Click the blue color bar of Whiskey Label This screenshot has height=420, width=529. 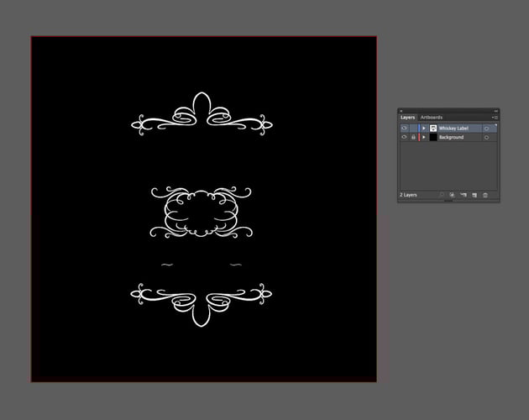point(419,129)
